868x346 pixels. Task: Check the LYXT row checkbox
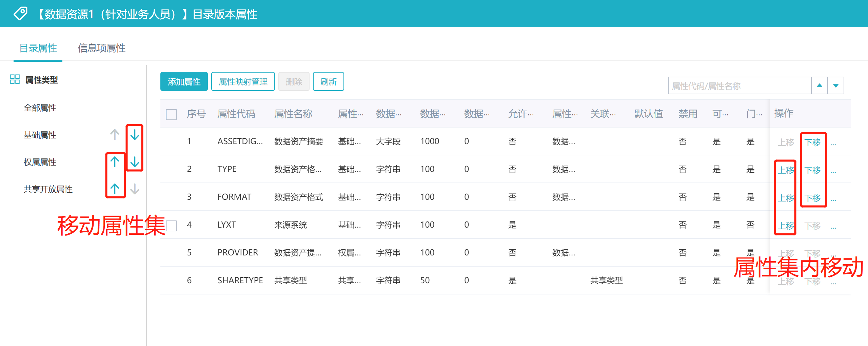click(x=172, y=226)
